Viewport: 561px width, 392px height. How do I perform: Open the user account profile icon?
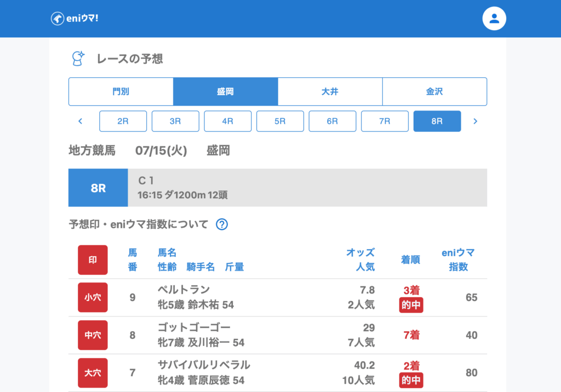(x=494, y=19)
